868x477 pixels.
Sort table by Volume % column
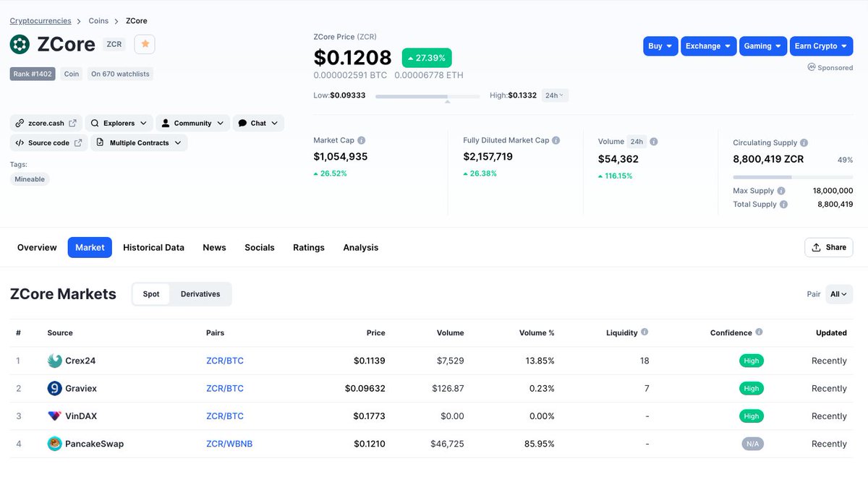[537, 333]
